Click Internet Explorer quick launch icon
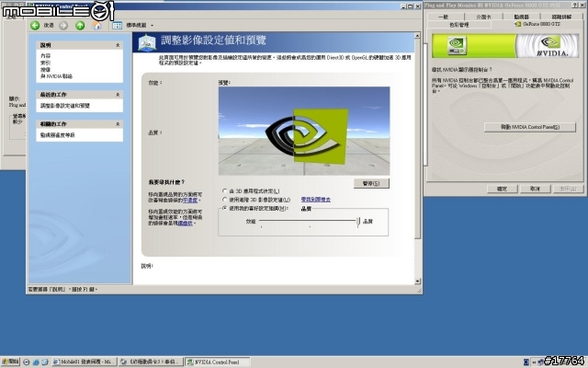The height and width of the screenshot is (368, 588). point(36,362)
